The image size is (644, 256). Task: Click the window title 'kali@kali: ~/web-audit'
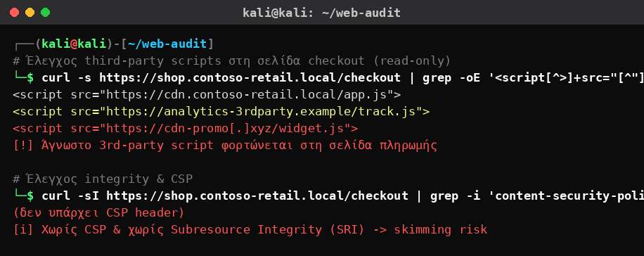click(321, 13)
